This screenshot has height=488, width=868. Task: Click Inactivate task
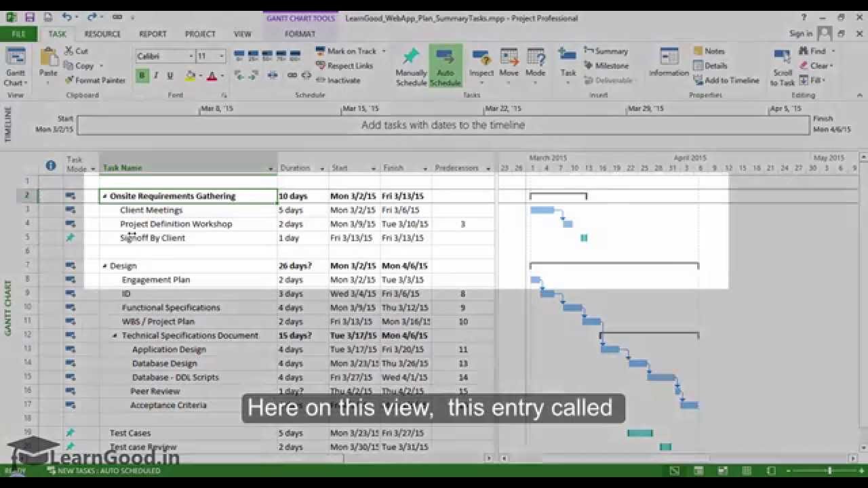pos(338,80)
